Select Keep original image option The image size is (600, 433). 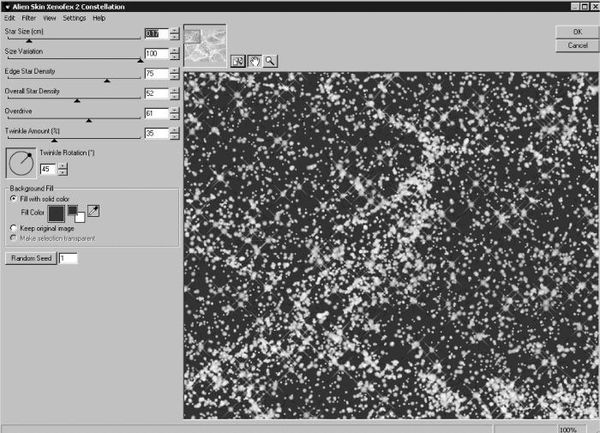pyautogui.click(x=13, y=227)
